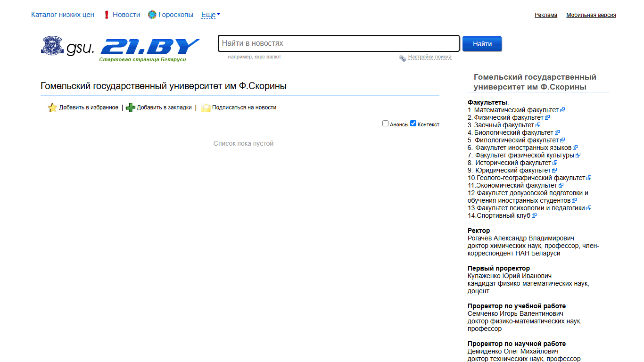
Task: Open Факультет иностранных языков link
Action: [523, 148]
